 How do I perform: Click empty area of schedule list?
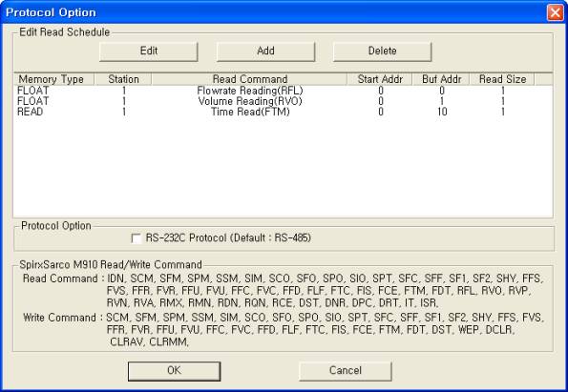point(283,167)
